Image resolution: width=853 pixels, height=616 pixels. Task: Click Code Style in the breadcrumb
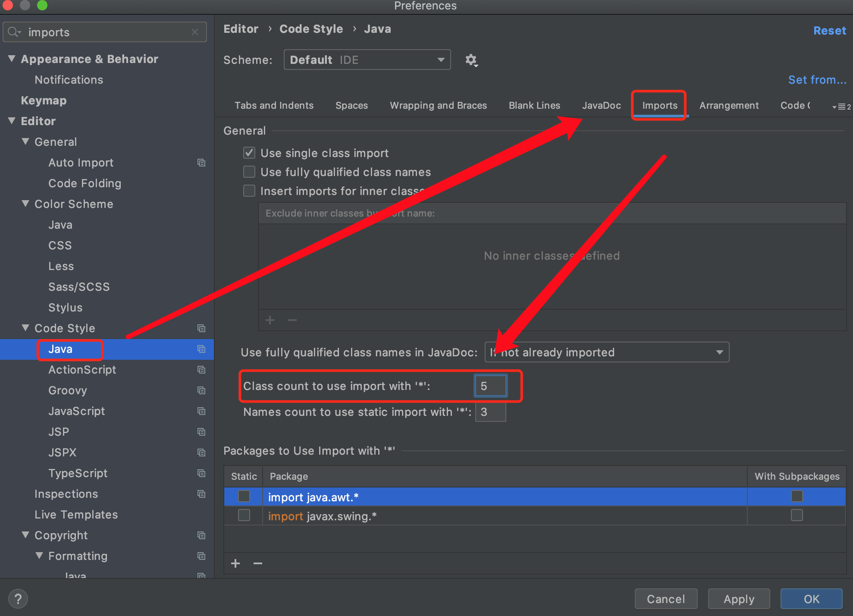(311, 29)
